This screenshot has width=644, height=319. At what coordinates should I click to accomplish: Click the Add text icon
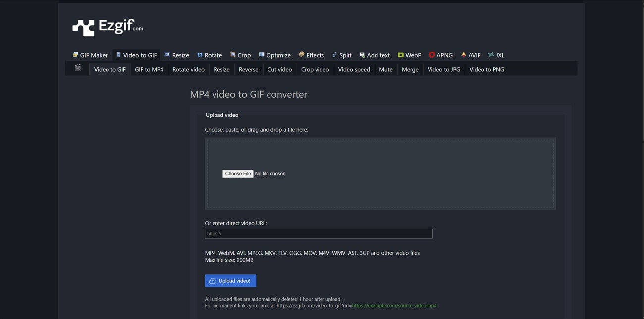(362, 55)
